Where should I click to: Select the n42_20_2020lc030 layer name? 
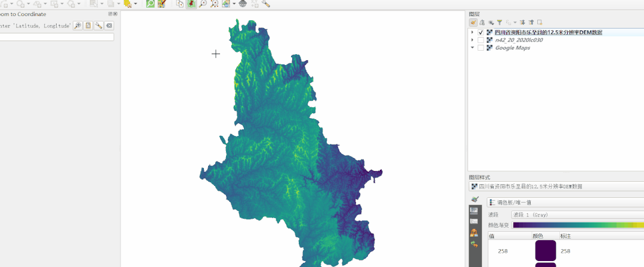[x=519, y=41]
